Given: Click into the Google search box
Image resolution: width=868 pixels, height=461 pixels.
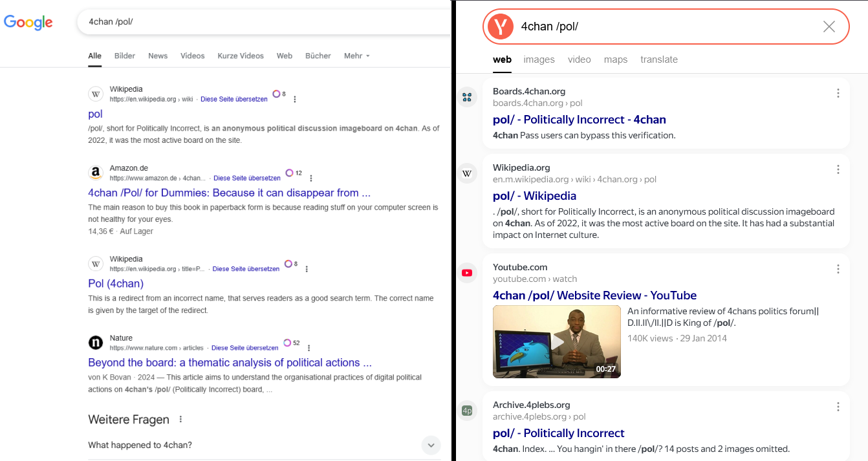Looking at the screenshot, I should [x=265, y=21].
